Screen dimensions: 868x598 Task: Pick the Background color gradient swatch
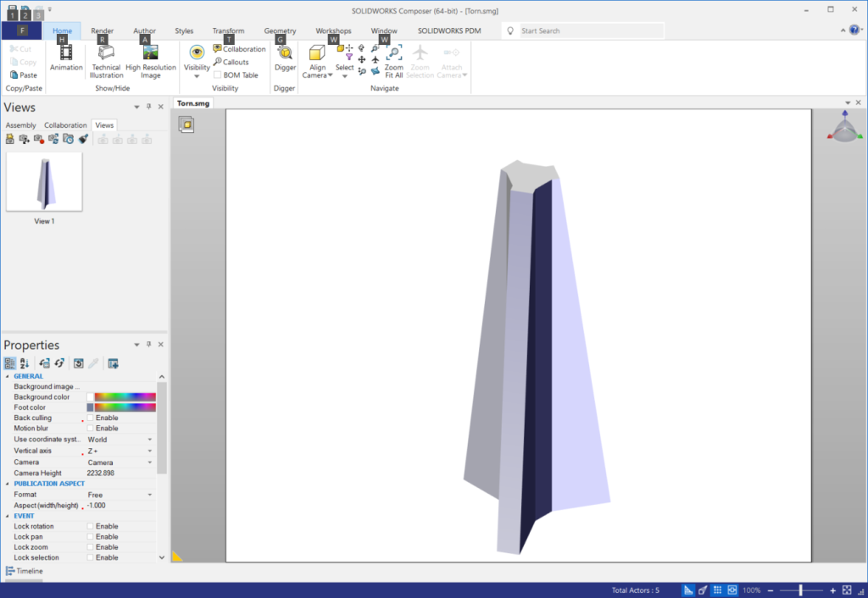tap(125, 396)
